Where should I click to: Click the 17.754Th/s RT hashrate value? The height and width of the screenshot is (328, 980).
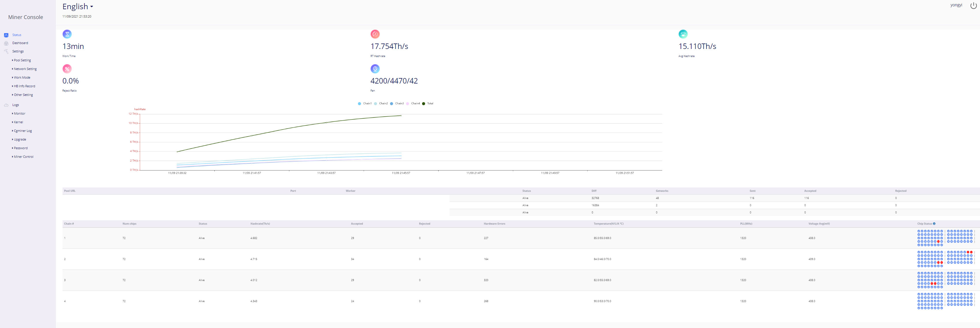click(389, 46)
